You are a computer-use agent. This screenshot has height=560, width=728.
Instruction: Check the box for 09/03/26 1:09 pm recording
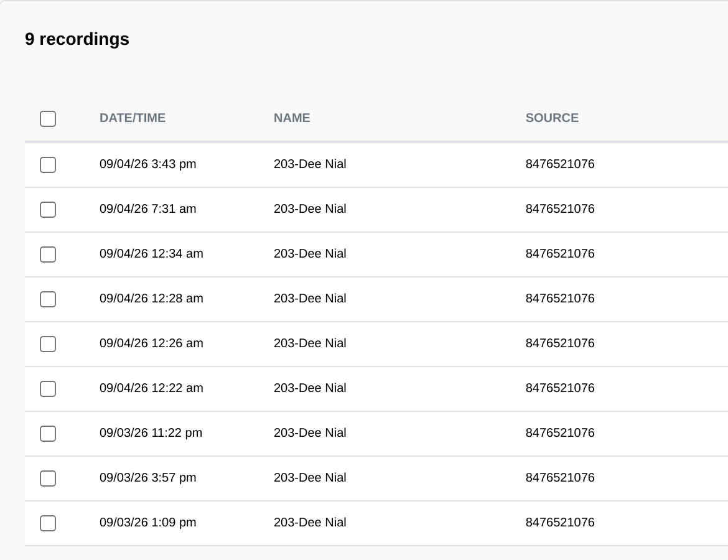48,523
